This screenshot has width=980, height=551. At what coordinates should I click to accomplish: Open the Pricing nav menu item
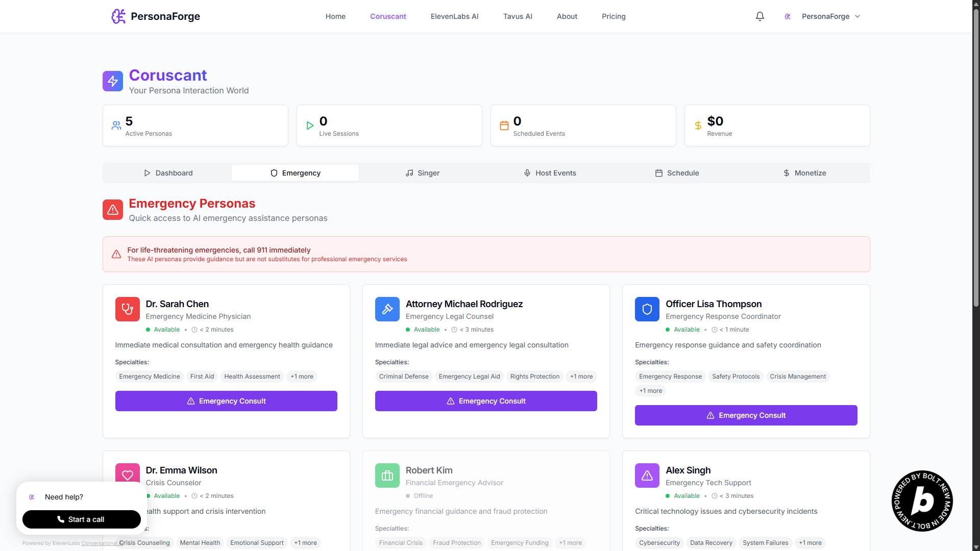click(x=613, y=16)
